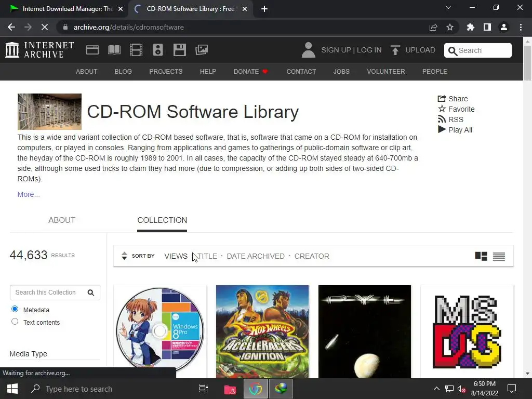532x399 pixels.
Task: Bookmark this page with the star
Action: (x=450, y=27)
